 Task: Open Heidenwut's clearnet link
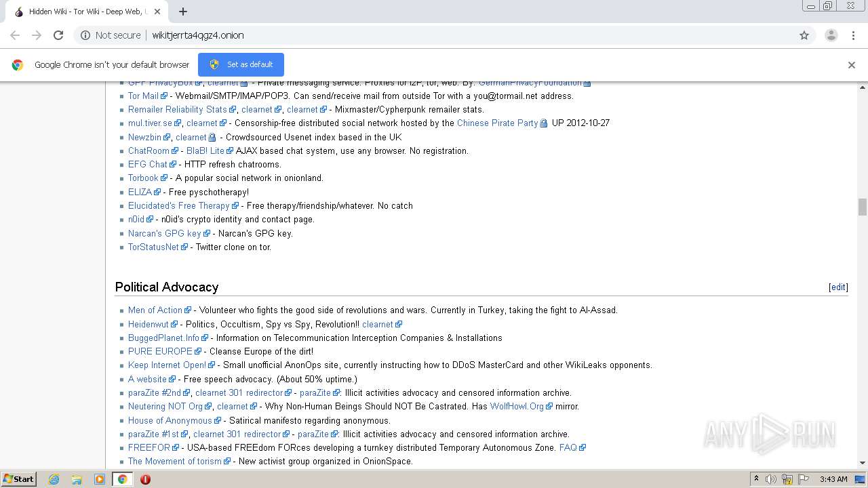point(377,324)
